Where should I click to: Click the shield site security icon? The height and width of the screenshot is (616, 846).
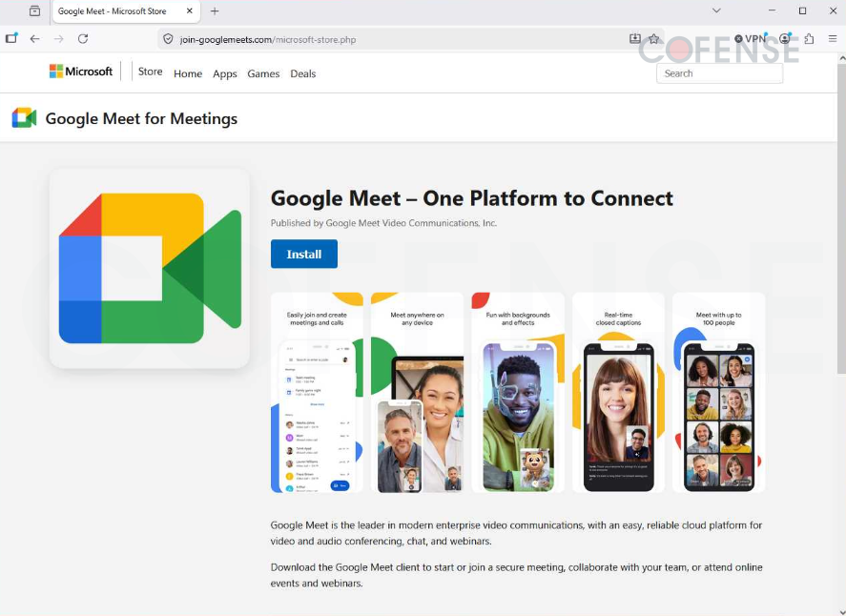pos(168,39)
